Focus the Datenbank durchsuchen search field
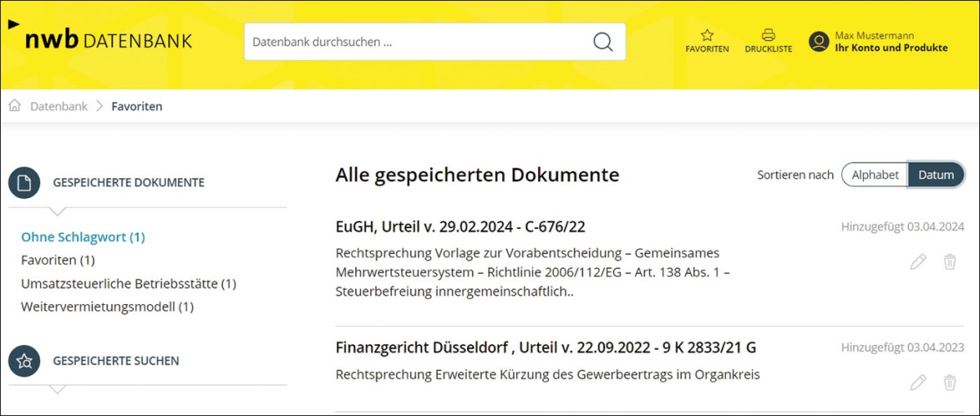The image size is (980, 416). [x=416, y=42]
